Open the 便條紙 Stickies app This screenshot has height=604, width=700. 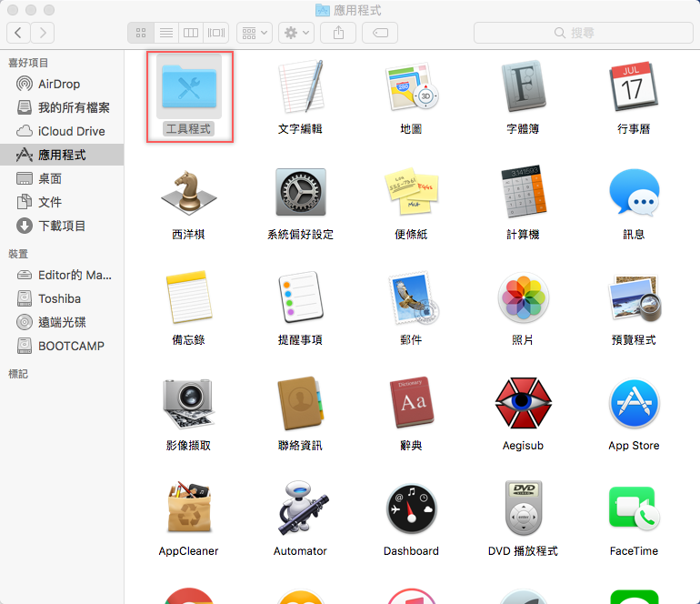[x=411, y=192]
